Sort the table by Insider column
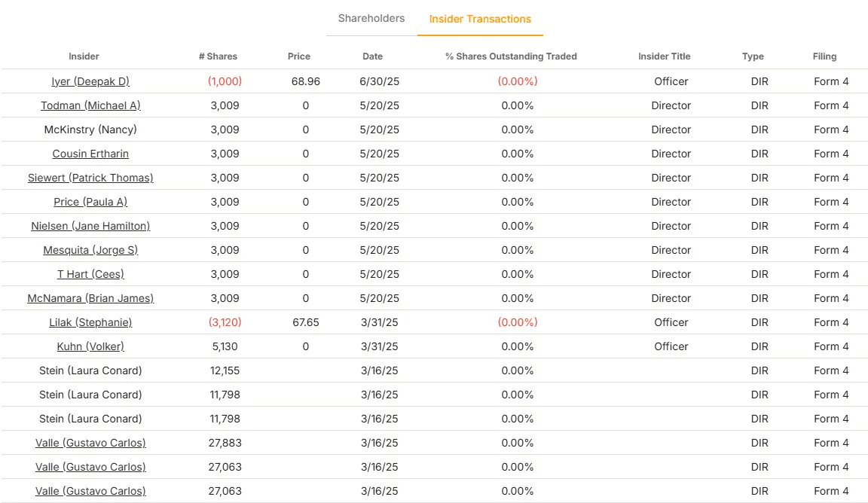The height and width of the screenshot is (503, 868). point(84,56)
